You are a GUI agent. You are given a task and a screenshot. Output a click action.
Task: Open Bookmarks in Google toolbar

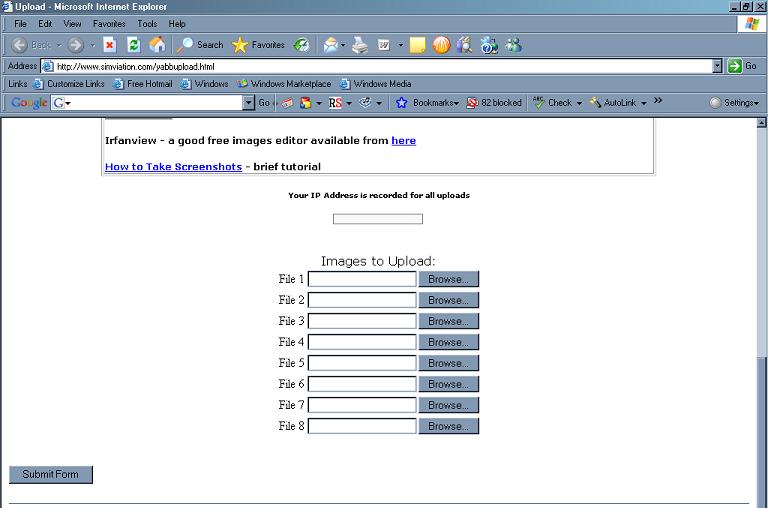coord(427,103)
